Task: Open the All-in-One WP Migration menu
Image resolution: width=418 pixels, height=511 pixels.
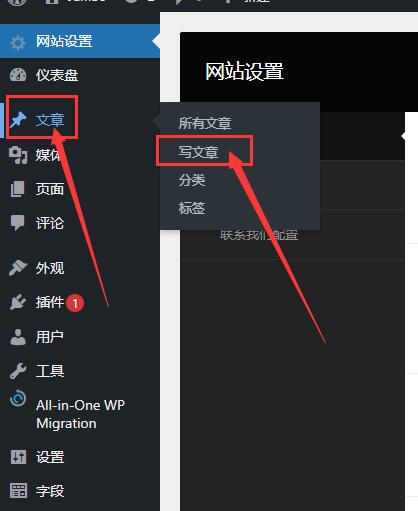Action: (x=80, y=414)
